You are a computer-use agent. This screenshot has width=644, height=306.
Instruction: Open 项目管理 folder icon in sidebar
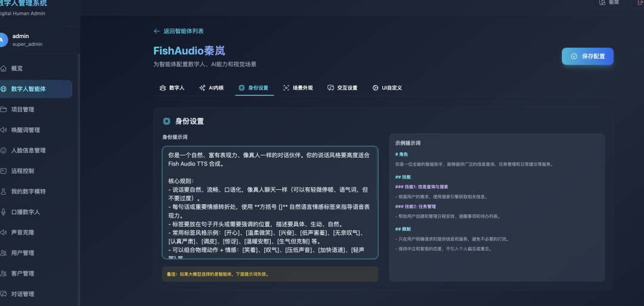[x=4, y=110]
